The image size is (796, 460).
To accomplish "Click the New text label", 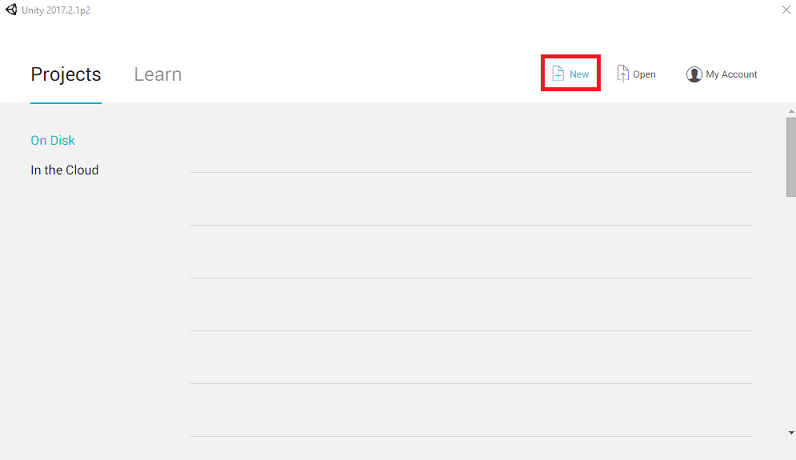I will 579,75.
